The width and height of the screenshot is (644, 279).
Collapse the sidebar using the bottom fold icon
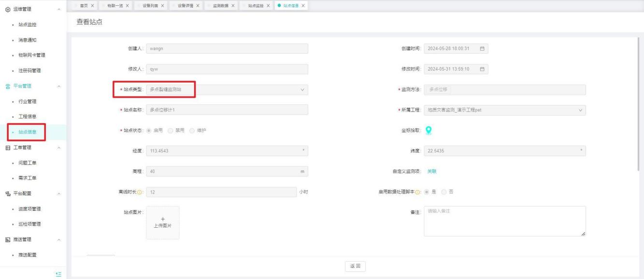tap(59, 274)
